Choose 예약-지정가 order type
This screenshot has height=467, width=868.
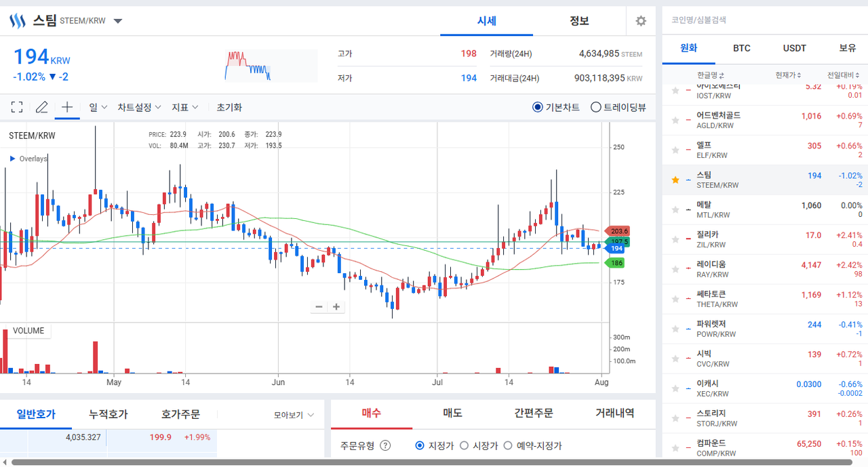tap(508, 445)
